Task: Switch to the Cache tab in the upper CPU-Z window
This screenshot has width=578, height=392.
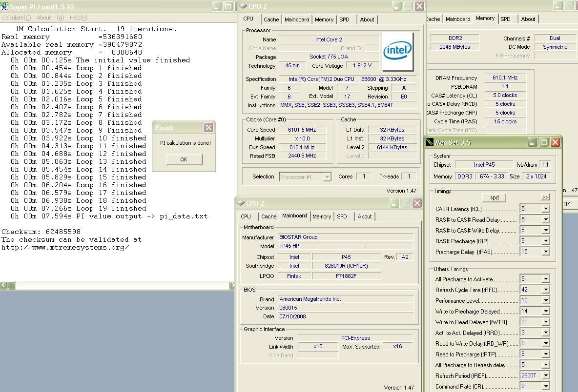Action: click(271, 20)
